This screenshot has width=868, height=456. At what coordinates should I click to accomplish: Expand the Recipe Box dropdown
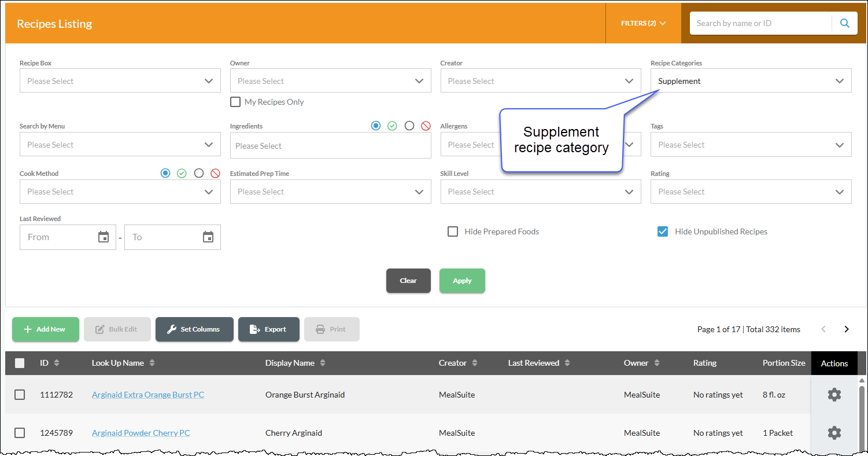pyautogui.click(x=120, y=81)
